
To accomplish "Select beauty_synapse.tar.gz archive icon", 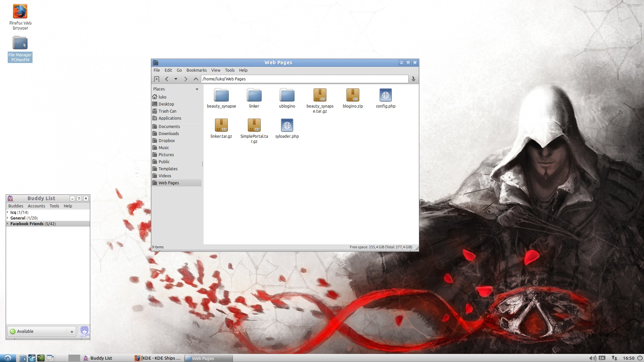I will pos(320,95).
